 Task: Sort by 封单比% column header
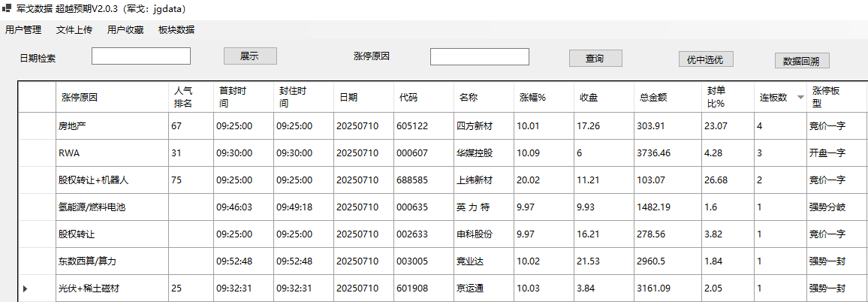coord(728,97)
